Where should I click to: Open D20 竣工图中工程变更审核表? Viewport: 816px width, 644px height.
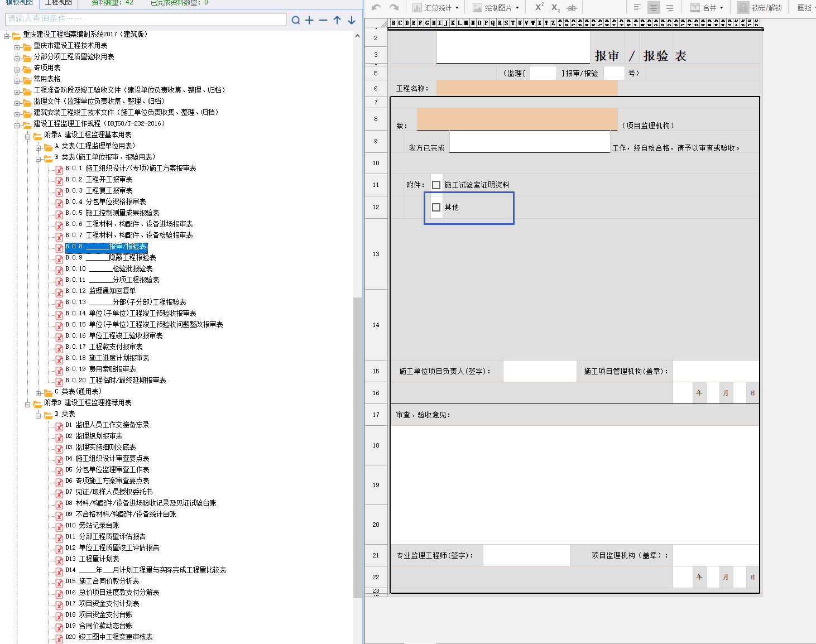(x=109, y=637)
